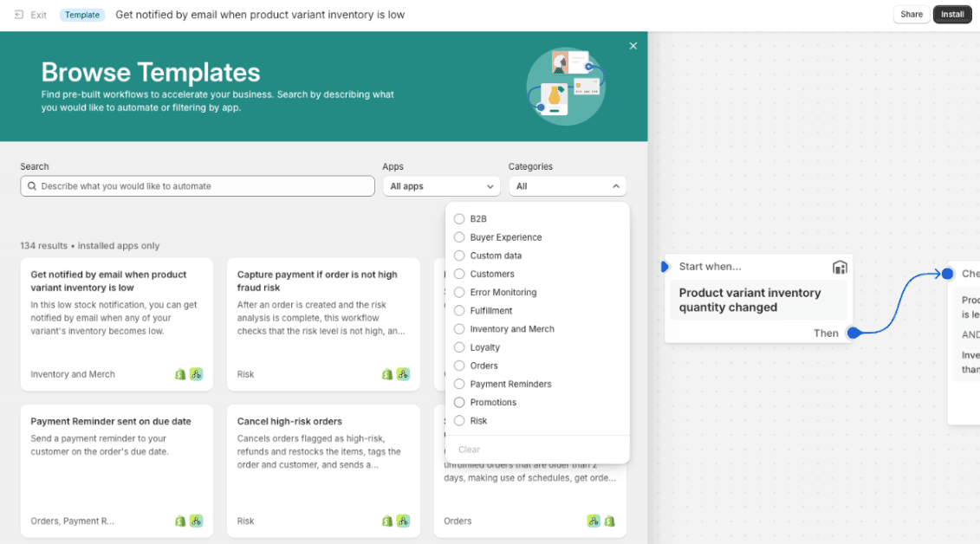The height and width of the screenshot is (544, 980).
Task: Click Clear in the categories list
Action: coord(469,450)
